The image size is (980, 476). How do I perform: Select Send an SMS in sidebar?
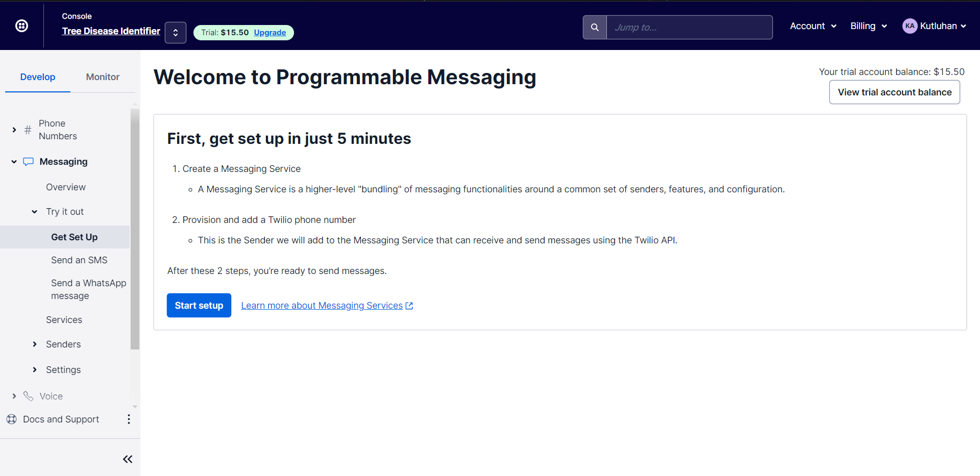[79, 260]
